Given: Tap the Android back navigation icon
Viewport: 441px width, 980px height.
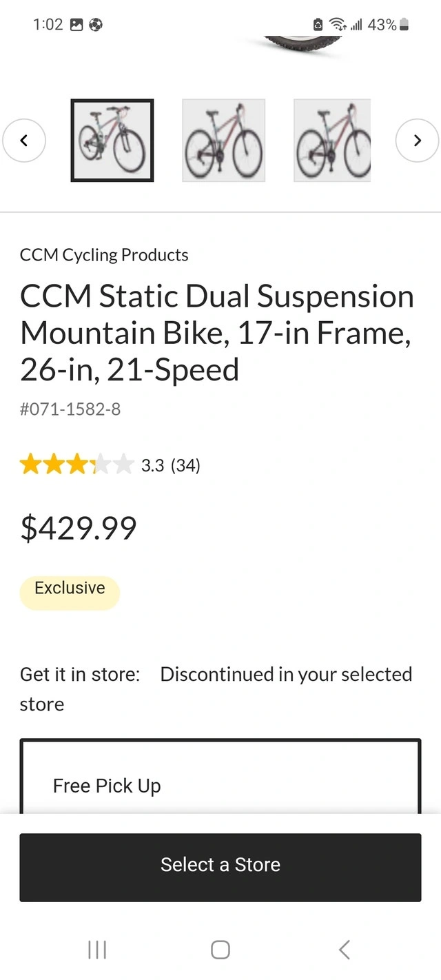Looking at the screenshot, I should (345, 950).
